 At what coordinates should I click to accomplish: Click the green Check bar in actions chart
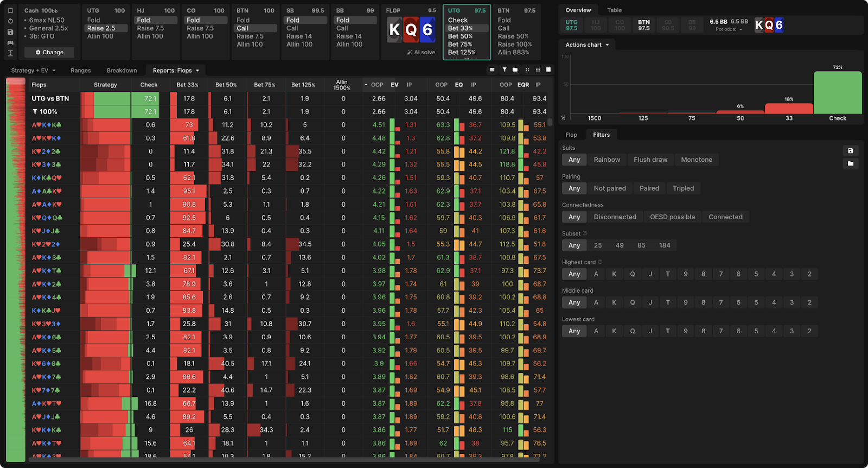pyautogui.click(x=837, y=92)
